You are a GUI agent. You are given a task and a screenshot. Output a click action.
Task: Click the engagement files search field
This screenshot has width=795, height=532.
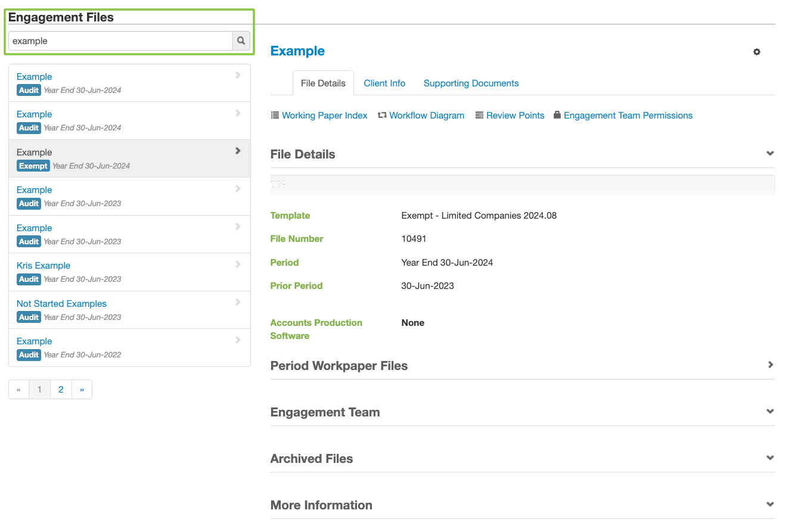click(120, 41)
